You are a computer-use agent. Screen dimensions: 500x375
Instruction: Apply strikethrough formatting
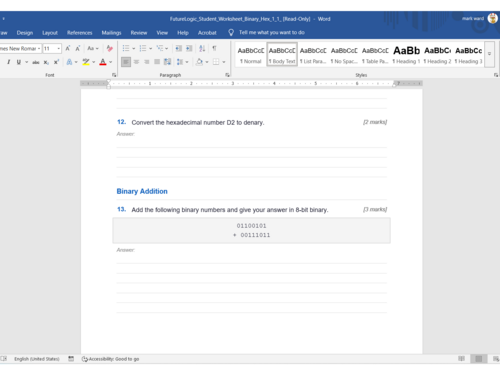pos(36,62)
